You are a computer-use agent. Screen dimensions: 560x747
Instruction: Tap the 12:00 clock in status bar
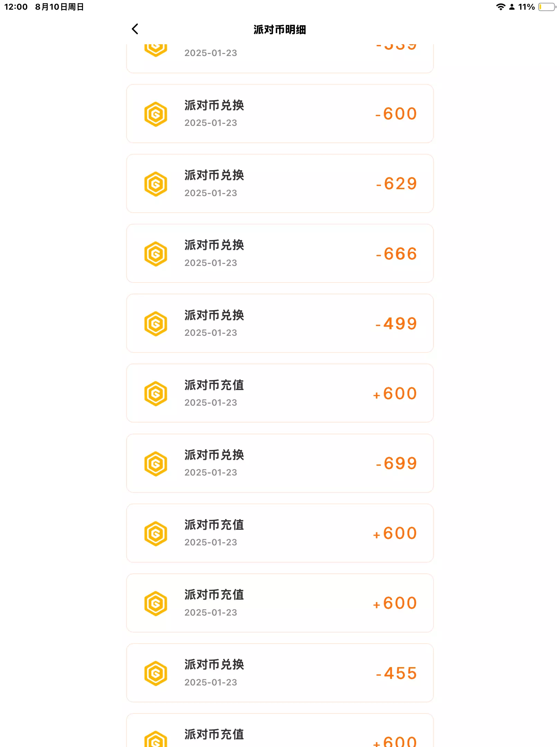point(16,7)
